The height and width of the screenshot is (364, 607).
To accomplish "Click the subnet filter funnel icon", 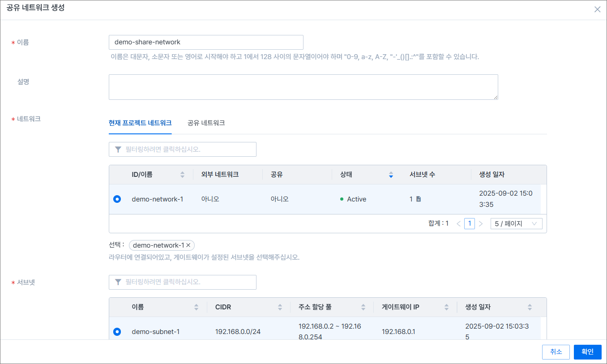I will 118,282.
